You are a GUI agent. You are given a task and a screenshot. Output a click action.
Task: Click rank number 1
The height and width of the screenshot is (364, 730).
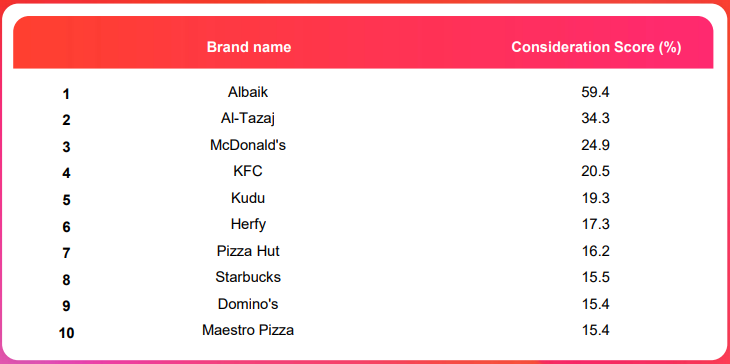(x=66, y=94)
